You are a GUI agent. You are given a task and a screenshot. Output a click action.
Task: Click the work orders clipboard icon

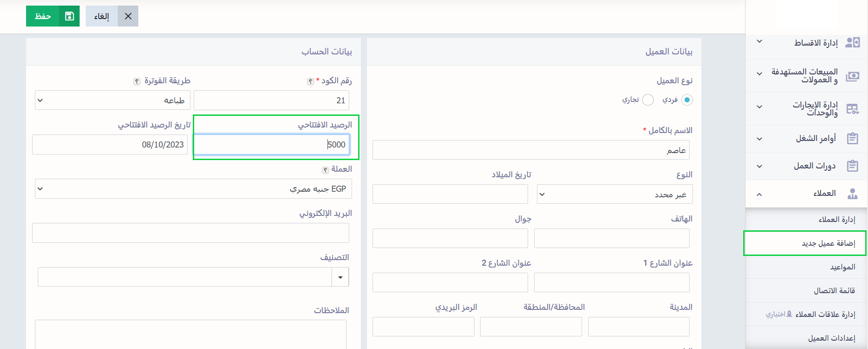pos(852,139)
